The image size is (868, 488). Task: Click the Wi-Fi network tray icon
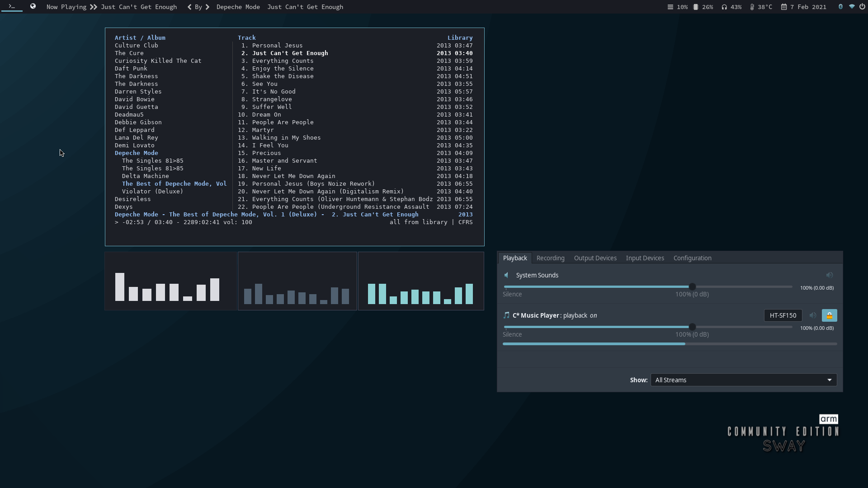(x=852, y=7)
